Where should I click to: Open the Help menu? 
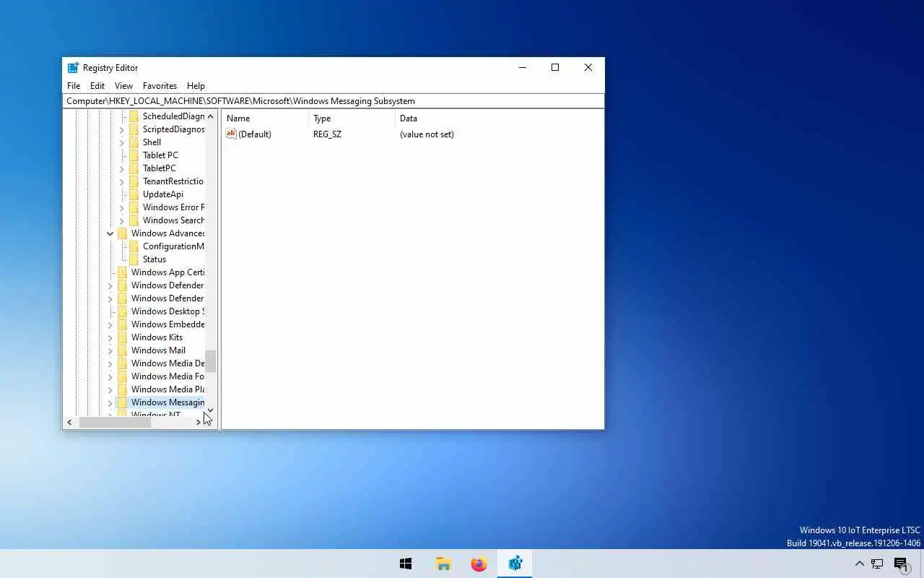click(196, 85)
